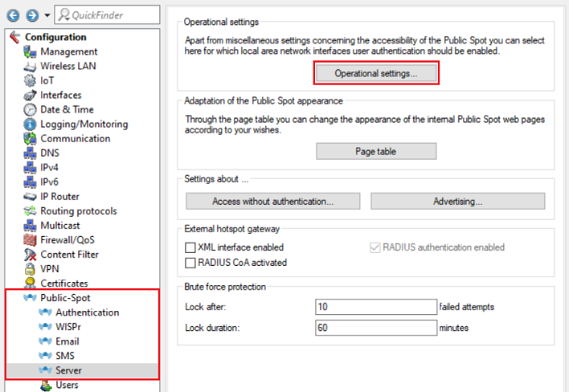Click the Page table button
Screen dimensions: 569x392
tap(376, 151)
